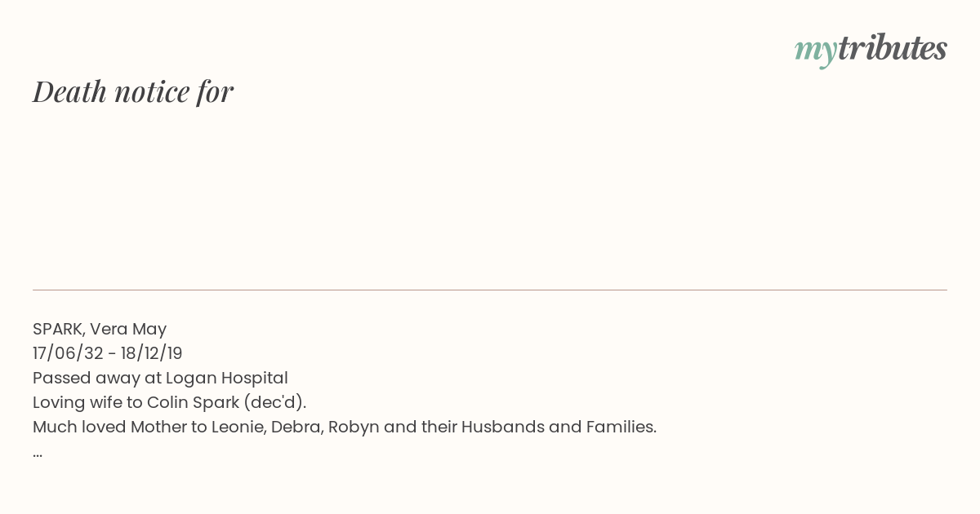Click the "Much loved Mother to" line
Image resolution: width=980 pixels, height=514 pixels.
(x=345, y=427)
